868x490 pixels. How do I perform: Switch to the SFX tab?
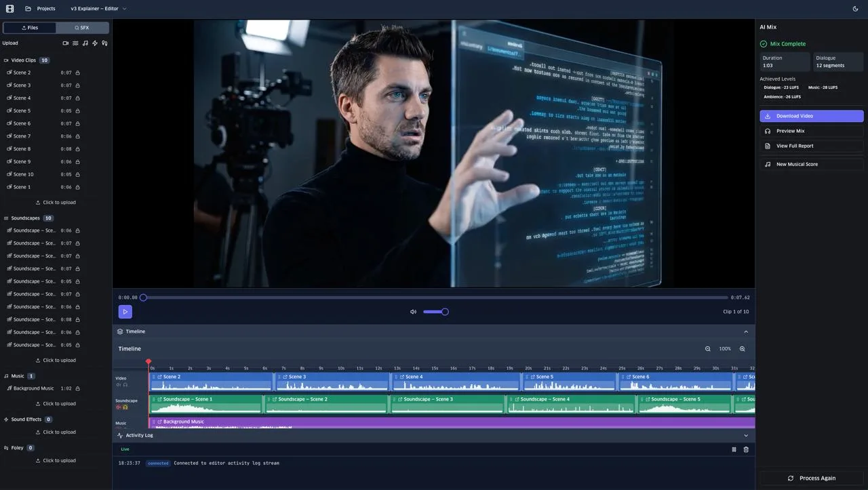click(x=81, y=28)
